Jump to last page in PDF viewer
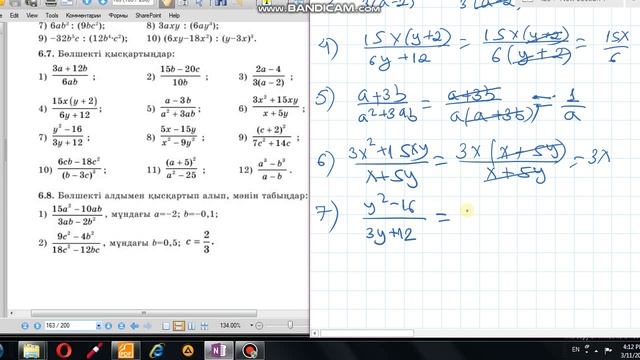The width and height of the screenshot is (640, 360). click(x=121, y=326)
